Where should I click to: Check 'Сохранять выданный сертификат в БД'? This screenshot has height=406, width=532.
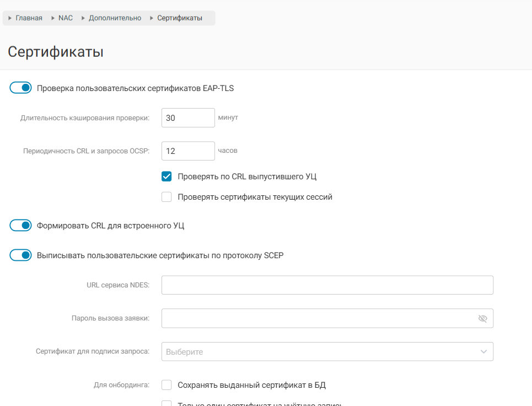(x=166, y=385)
